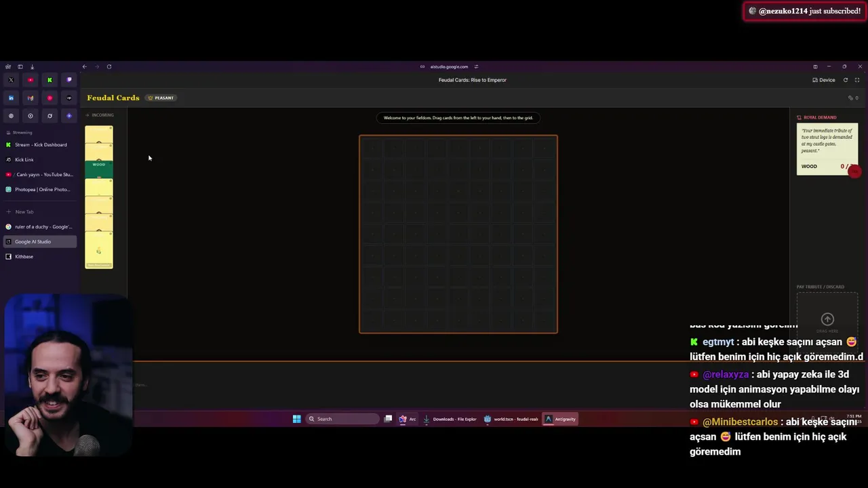868x488 pixels.
Task: Open the Device preview selector
Action: click(x=824, y=80)
